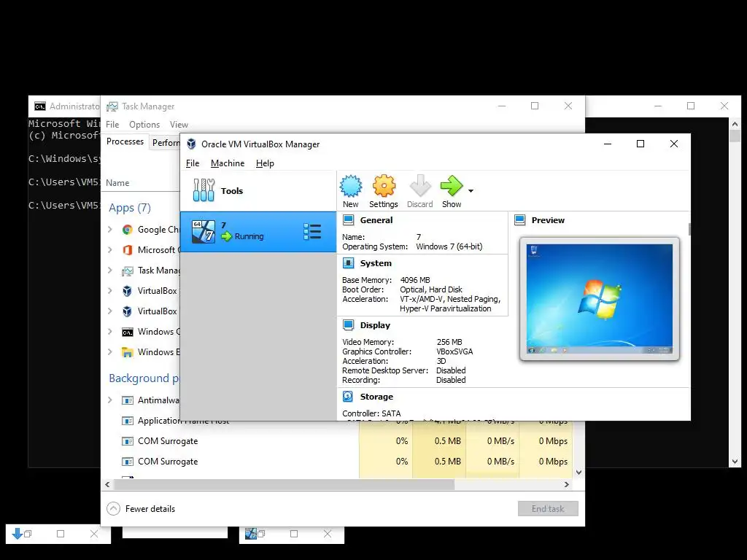Open the Show button dropdown arrow

471,191
